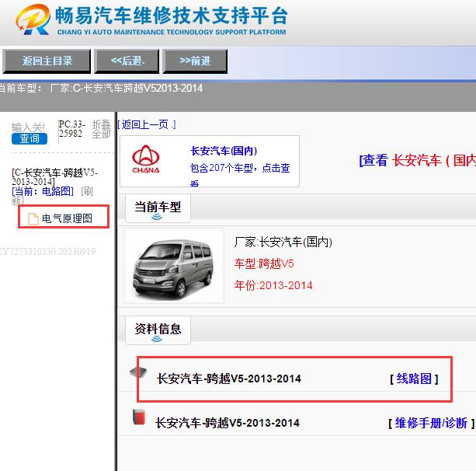Click the [刷新] refresh link

coord(52,196)
